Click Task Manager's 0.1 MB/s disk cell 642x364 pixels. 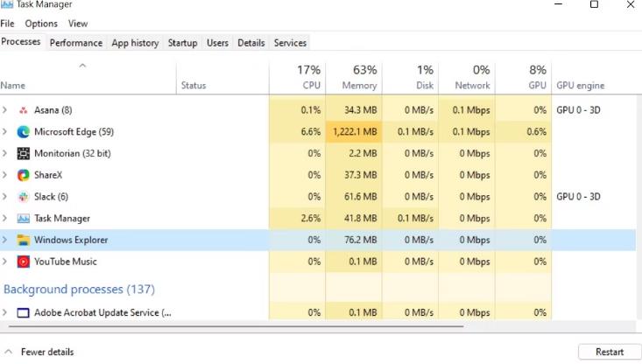click(410, 219)
